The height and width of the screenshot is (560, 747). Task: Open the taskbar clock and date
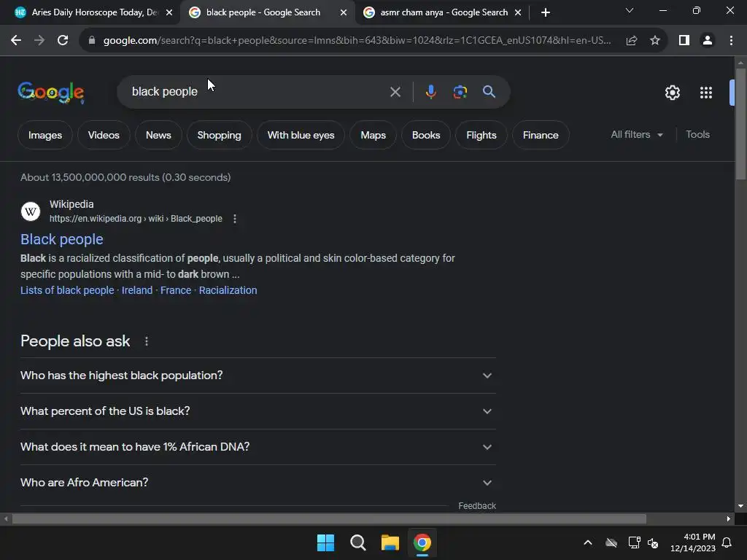pos(693,542)
